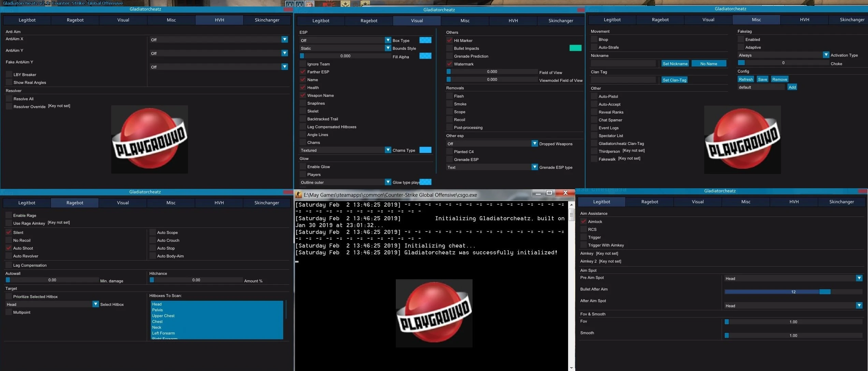Click the Set Nickname button
Screen dimensions: 868x371
tap(675, 63)
